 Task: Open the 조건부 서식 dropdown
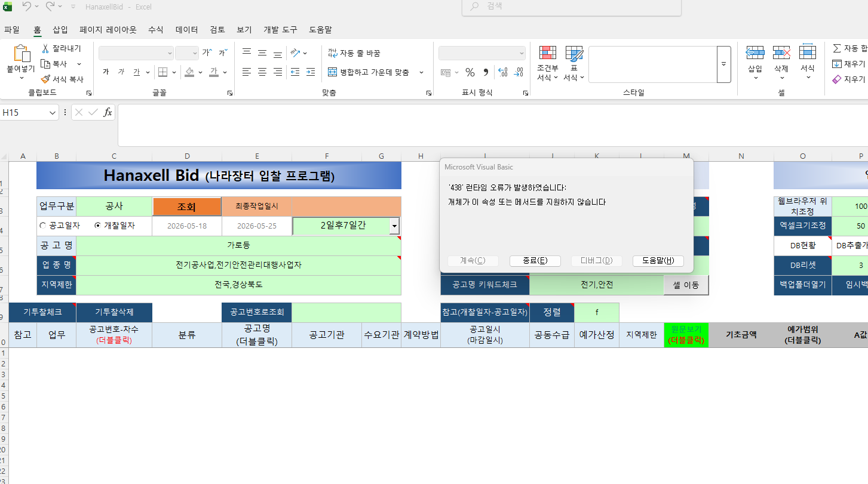pyautogui.click(x=547, y=63)
